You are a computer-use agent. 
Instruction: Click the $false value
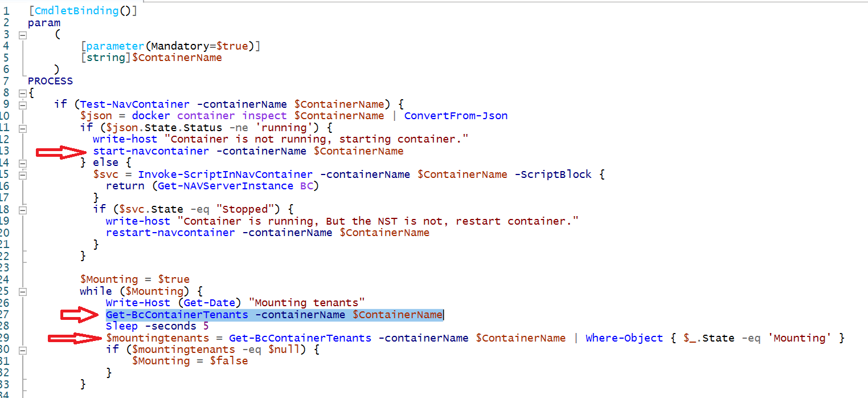coord(229,361)
